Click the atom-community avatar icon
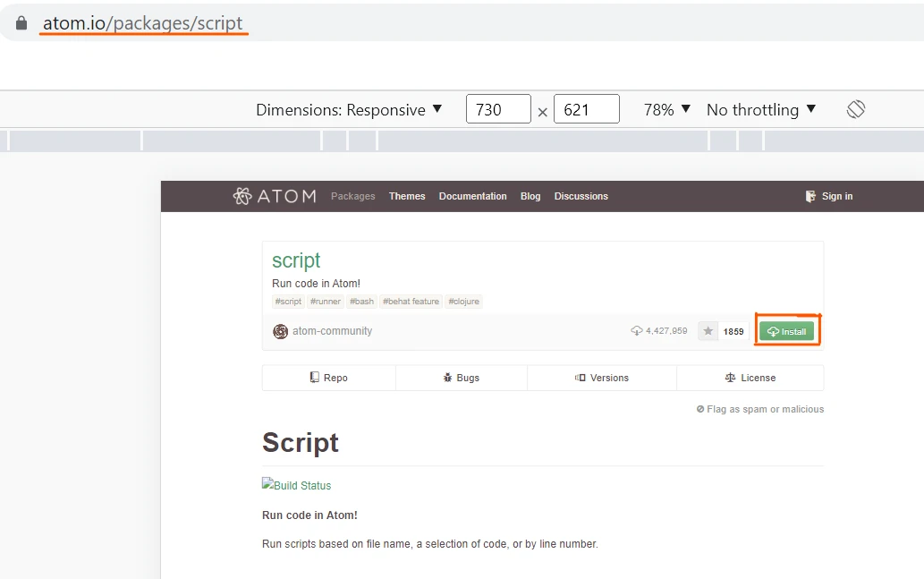 click(x=280, y=331)
